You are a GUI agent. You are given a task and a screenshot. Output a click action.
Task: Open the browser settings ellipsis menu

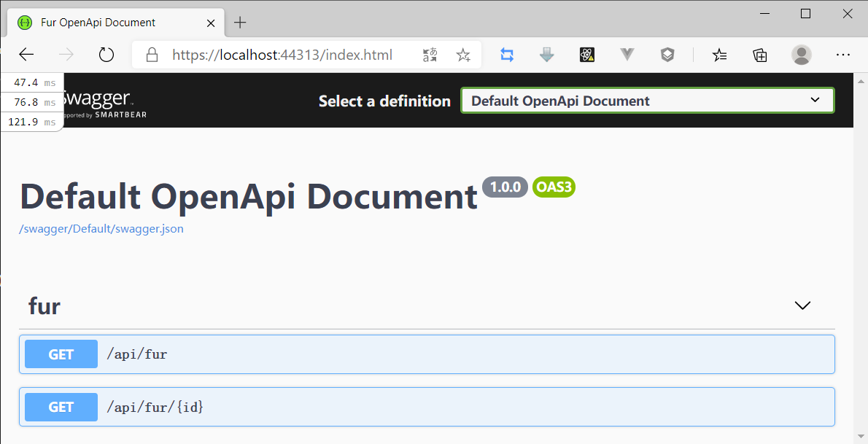point(843,55)
